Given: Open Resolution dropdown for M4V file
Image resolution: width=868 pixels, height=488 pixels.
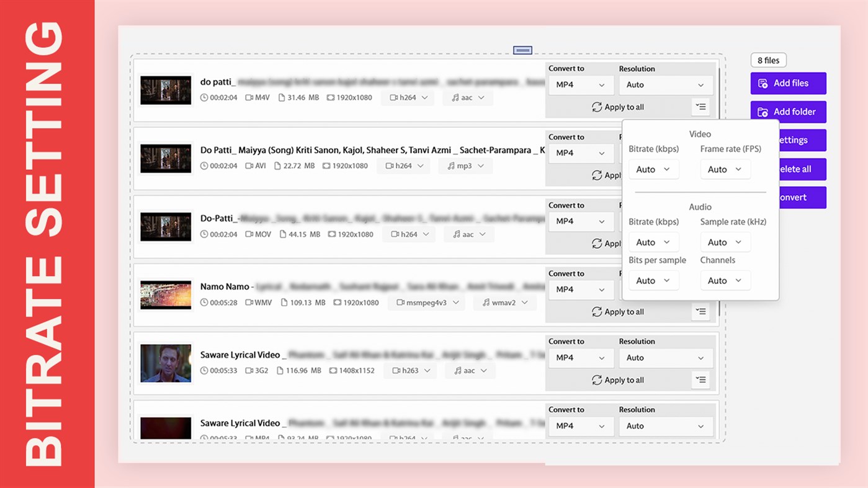Looking at the screenshot, I should tap(666, 85).
